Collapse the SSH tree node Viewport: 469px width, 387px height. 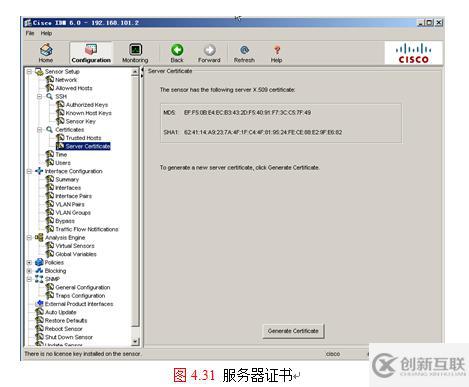(x=40, y=96)
